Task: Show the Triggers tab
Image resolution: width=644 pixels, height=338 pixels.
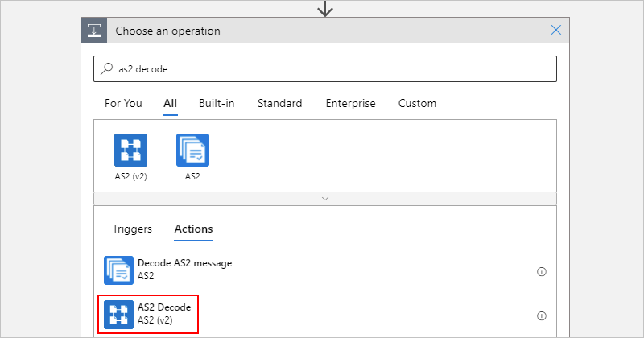Action: 132,229
